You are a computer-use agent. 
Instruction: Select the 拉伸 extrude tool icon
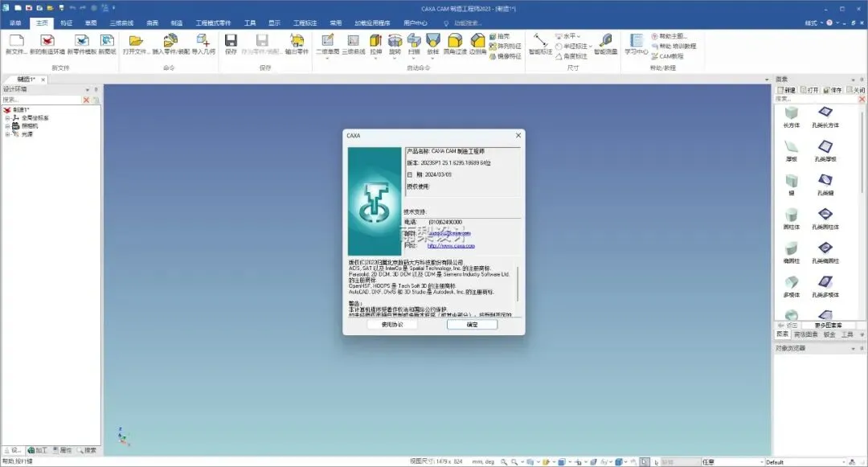tap(376, 40)
